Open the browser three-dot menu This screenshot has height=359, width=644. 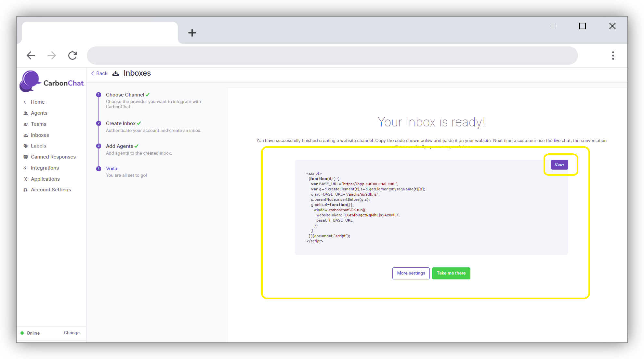[613, 56]
